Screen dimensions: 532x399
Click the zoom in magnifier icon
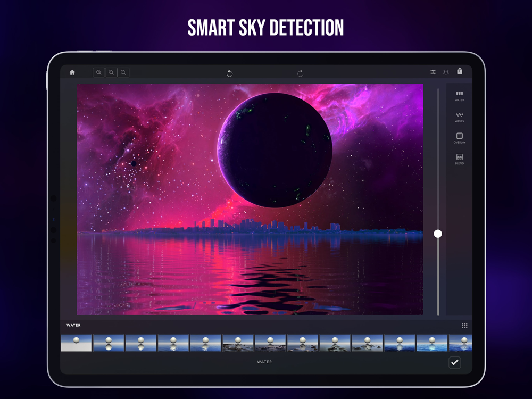coord(99,72)
